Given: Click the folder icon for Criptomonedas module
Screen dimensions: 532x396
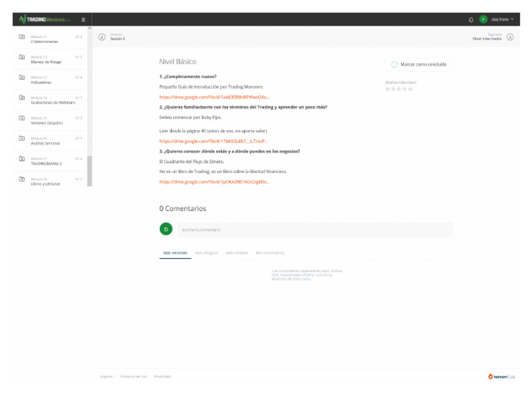Looking at the screenshot, I should (x=21, y=37).
